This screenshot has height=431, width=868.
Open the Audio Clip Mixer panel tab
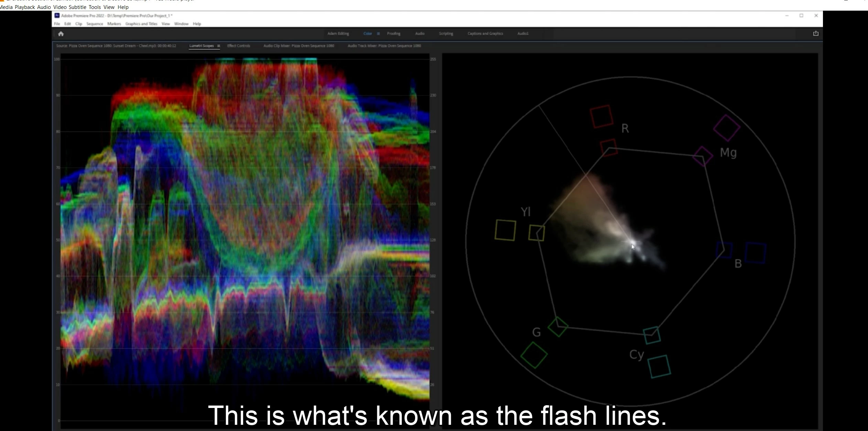[299, 46]
